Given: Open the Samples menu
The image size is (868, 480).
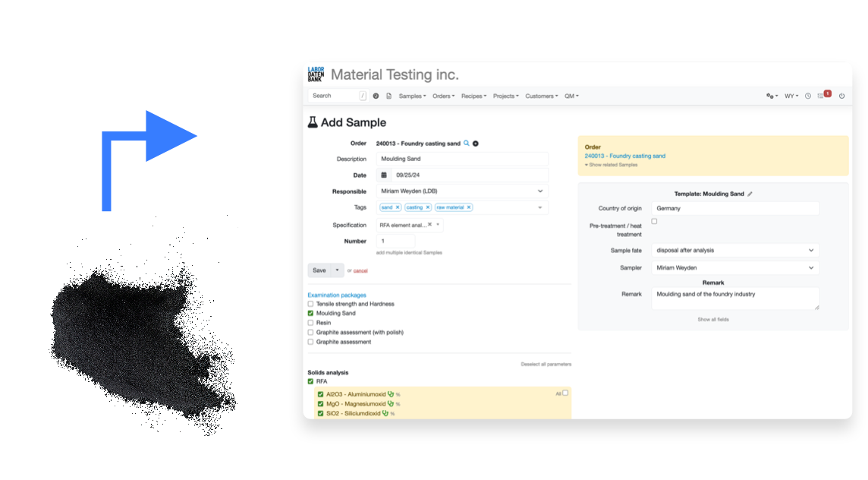Looking at the screenshot, I should point(412,96).
